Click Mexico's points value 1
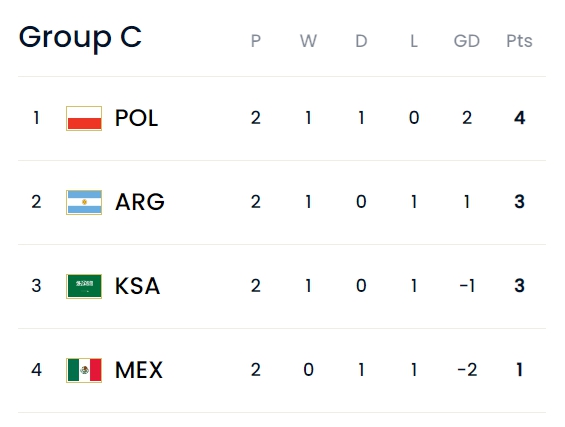 coord(519,370)
